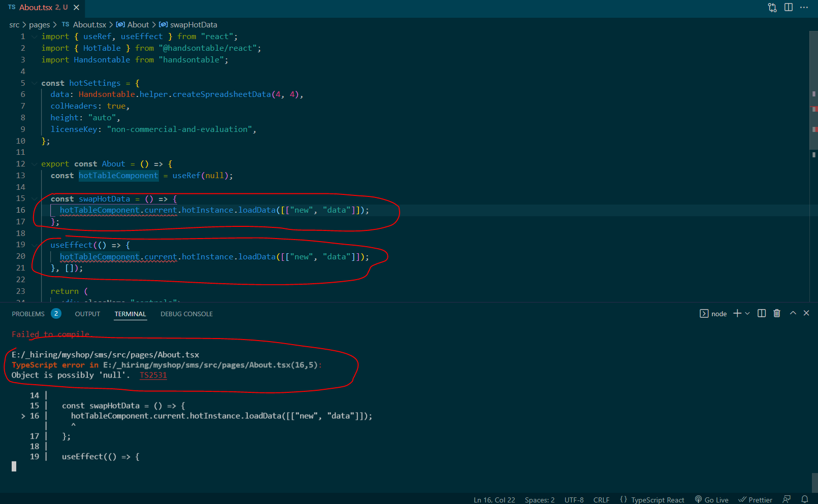The height and width of the screenshot is (504, 818).
Task: Click 'colHeaders' property on line 8
Action: [x=74, y=106]
